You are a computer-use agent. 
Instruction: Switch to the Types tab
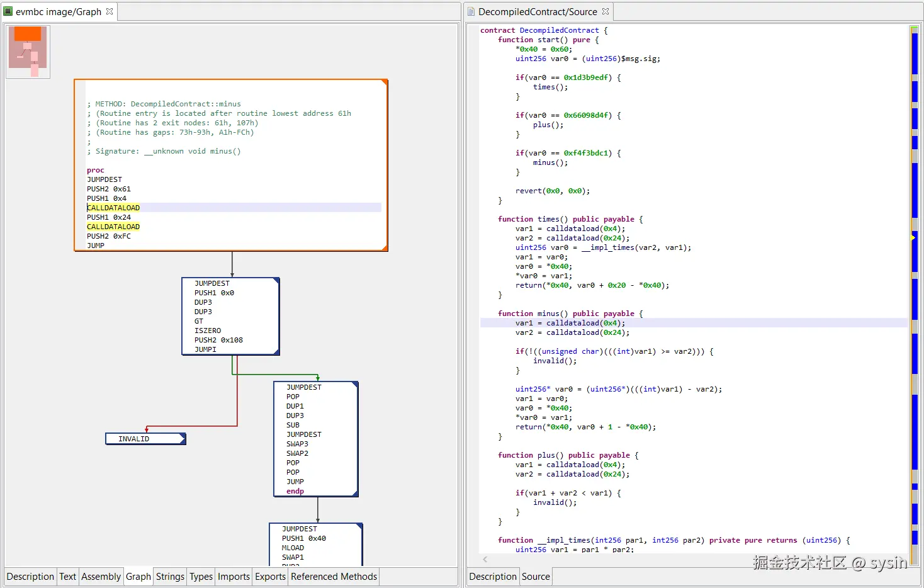[x=200, y=576]
